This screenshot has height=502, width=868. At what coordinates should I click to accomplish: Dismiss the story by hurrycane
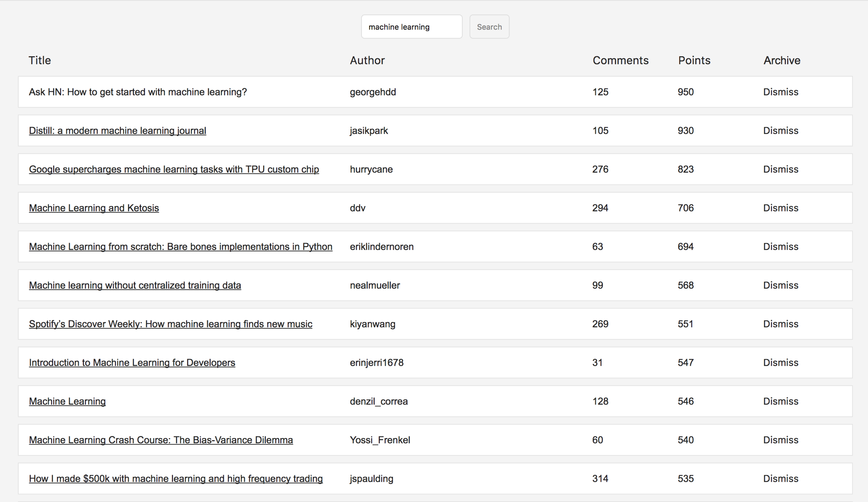point(781,169)
